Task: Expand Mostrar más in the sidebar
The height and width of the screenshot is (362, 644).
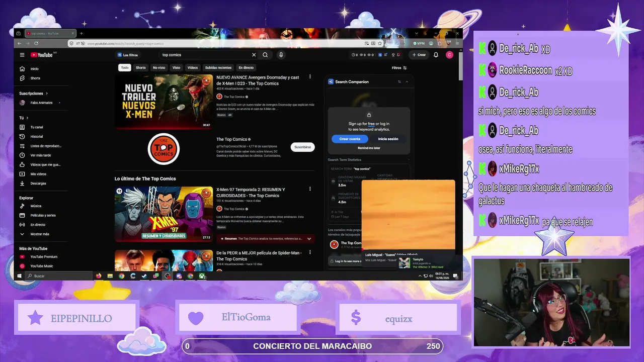Action: click(34, 234)
